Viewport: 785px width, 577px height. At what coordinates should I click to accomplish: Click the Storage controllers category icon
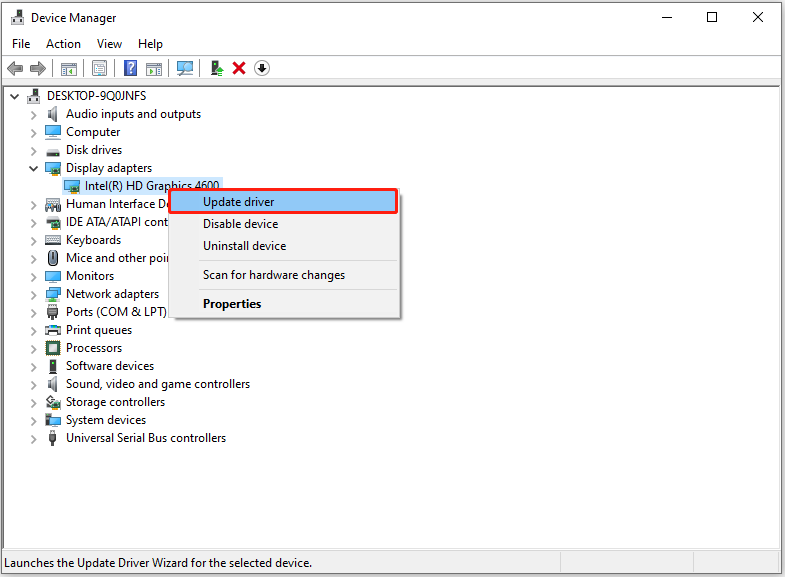tap(53, 402)
